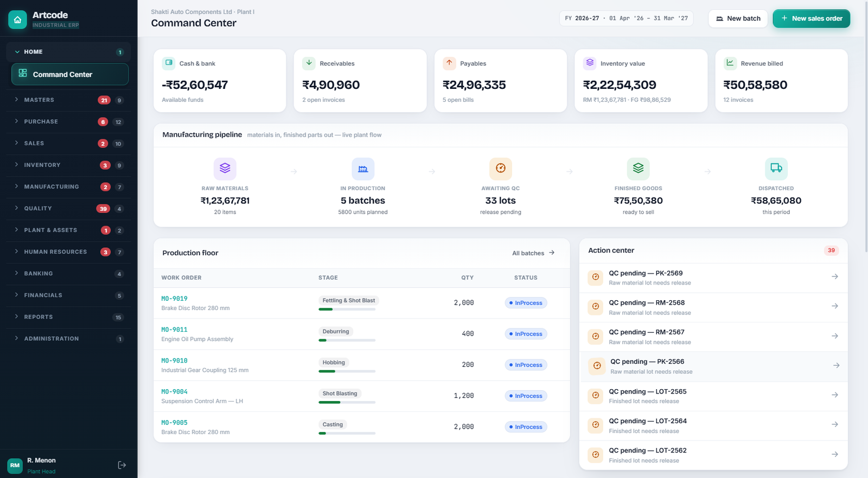The image size is (868, 478).
Task: Click the progress bar for MO-9010
Action: [x=347, y=371]
